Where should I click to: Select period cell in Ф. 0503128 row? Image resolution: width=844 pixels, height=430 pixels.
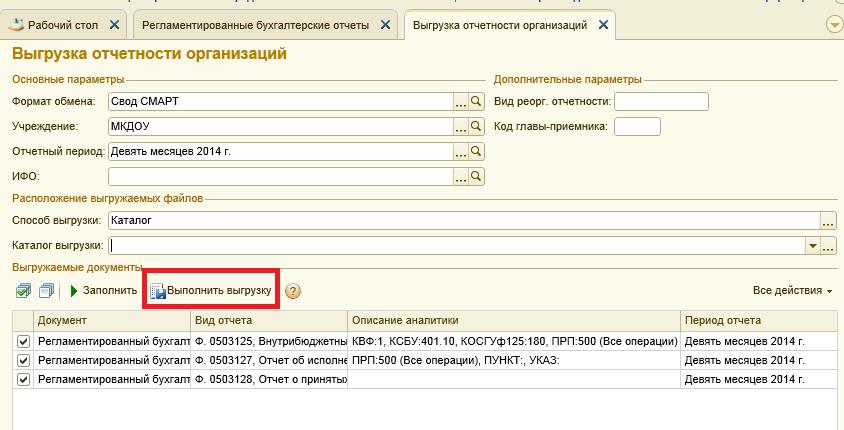[x=759, y=379]
